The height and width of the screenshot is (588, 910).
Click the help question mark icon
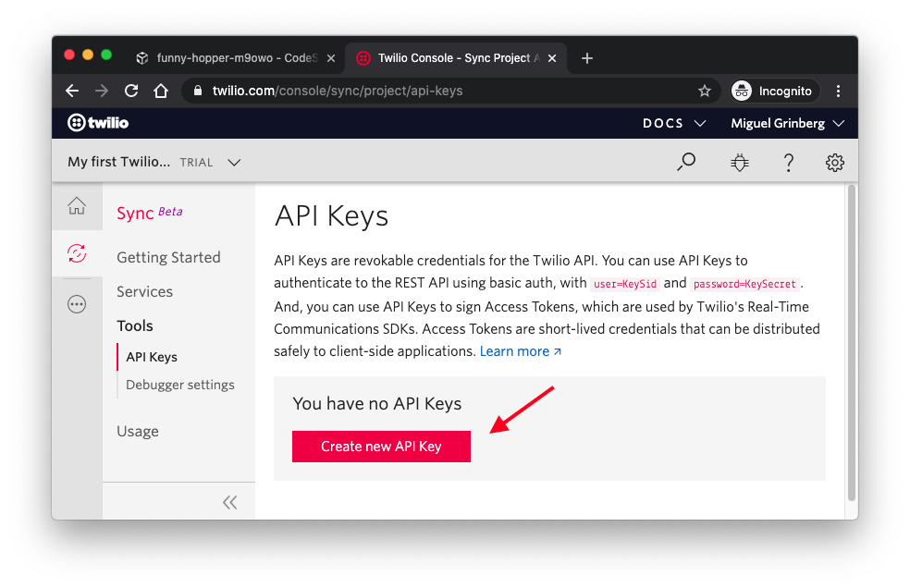(x=788, y=162)
